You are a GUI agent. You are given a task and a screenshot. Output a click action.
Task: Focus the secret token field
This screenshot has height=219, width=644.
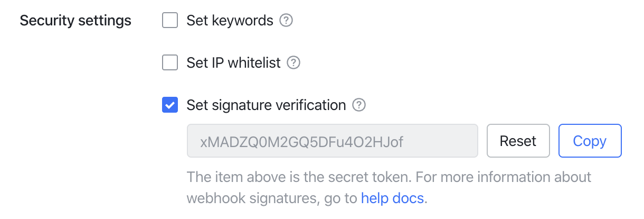333,141
